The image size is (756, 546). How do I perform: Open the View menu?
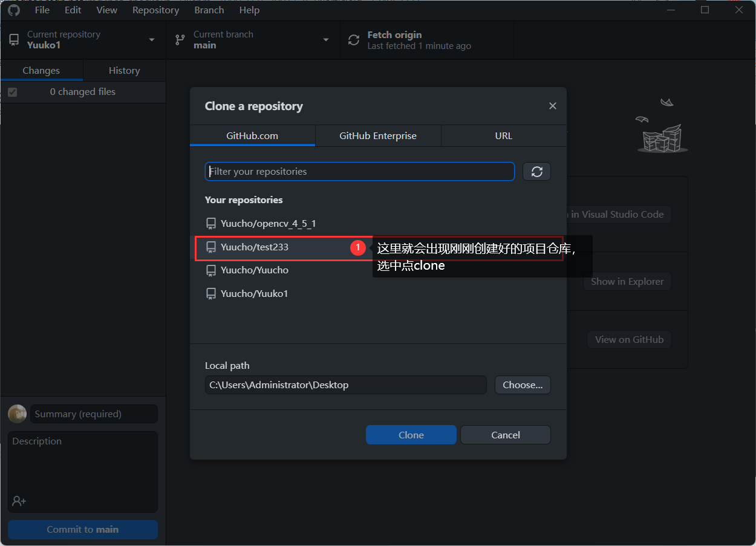click(x=107, y=10)
